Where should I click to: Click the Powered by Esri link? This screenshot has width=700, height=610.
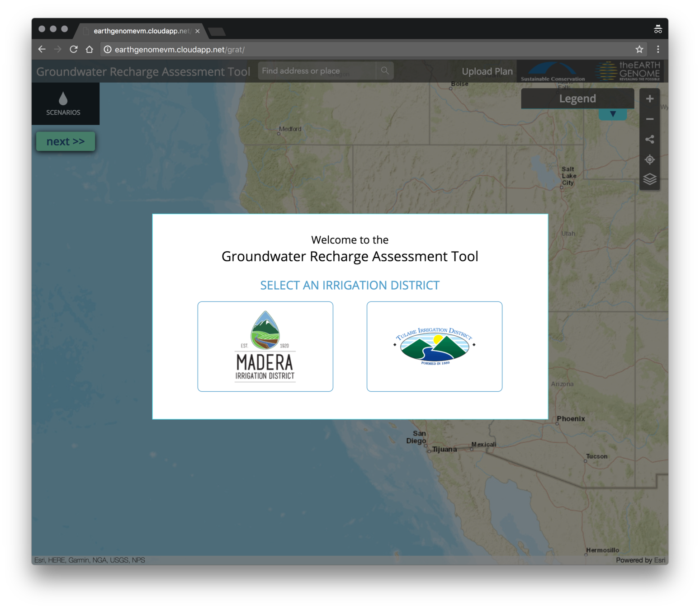(x=640, y=560)
